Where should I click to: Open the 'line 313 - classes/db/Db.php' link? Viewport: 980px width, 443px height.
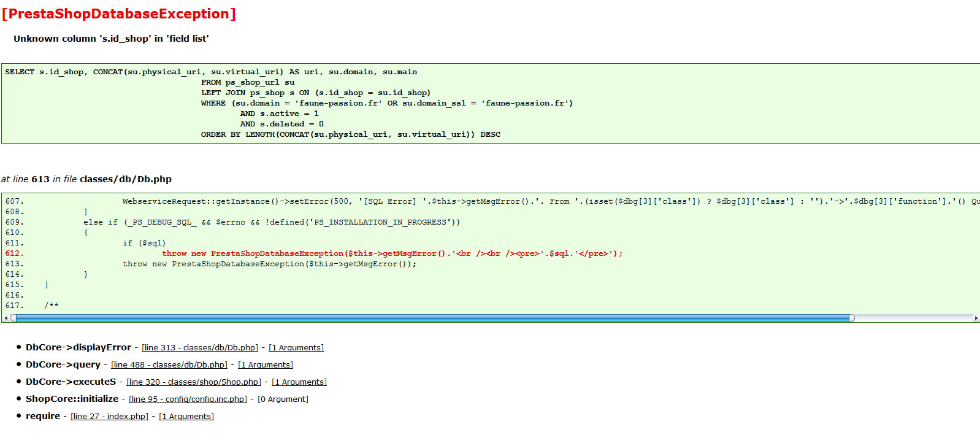(x=200, y=348)
